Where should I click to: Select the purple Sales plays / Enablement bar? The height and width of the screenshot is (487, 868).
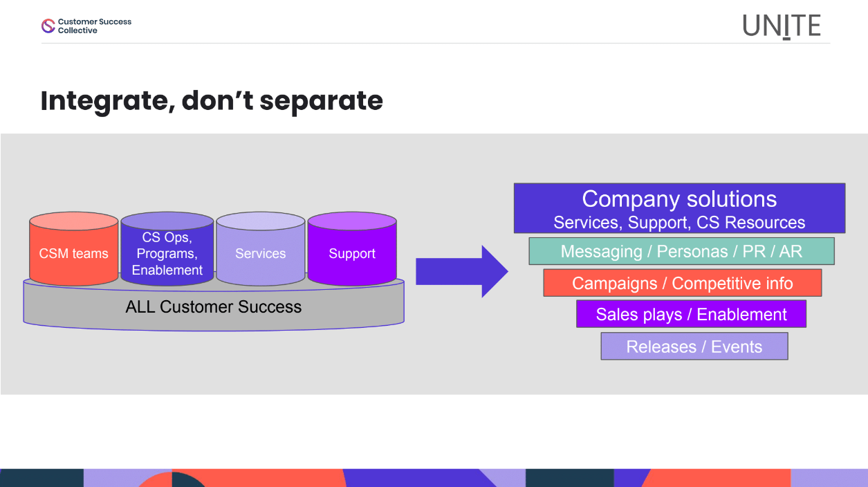[x=691, y=314]
